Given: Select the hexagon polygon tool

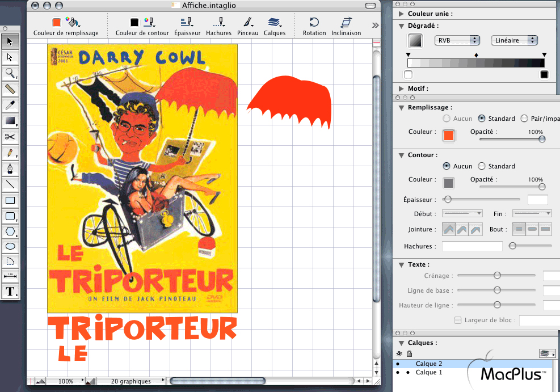Looking at the screenshot, I should pos(10,231).
